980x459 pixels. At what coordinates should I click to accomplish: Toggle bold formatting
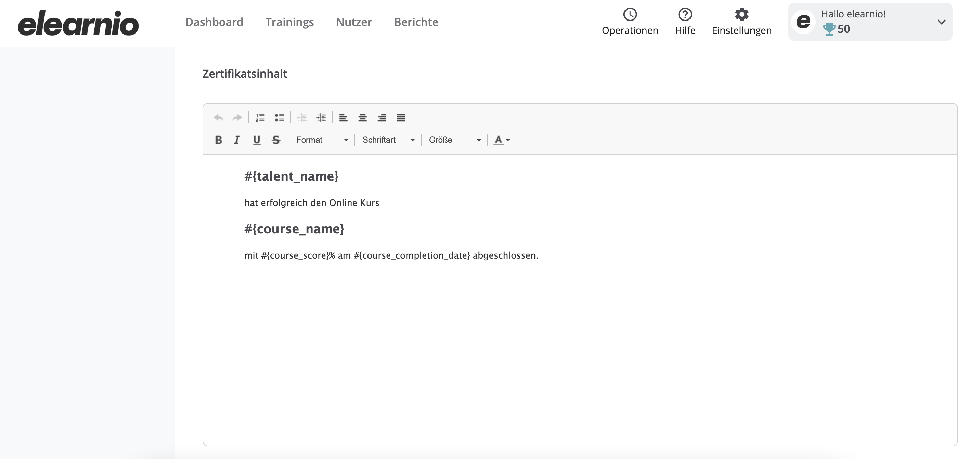coord(218,140)
